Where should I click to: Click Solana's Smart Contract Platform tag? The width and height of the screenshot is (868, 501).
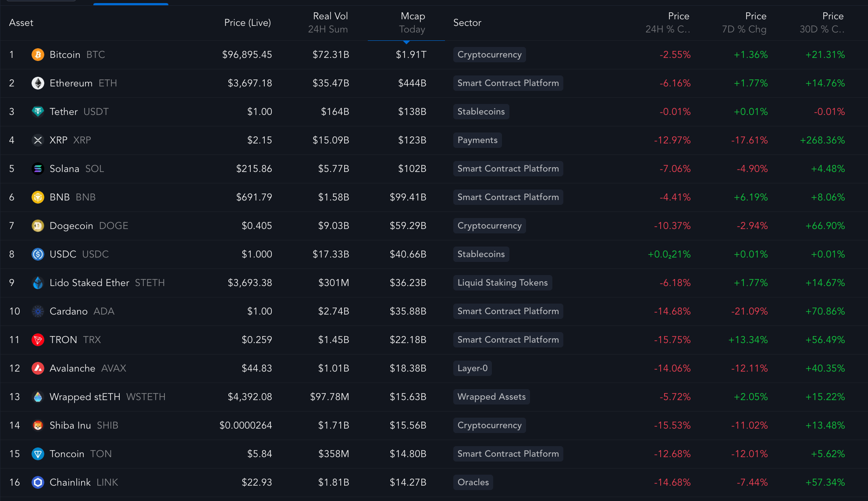pos(508,169)
